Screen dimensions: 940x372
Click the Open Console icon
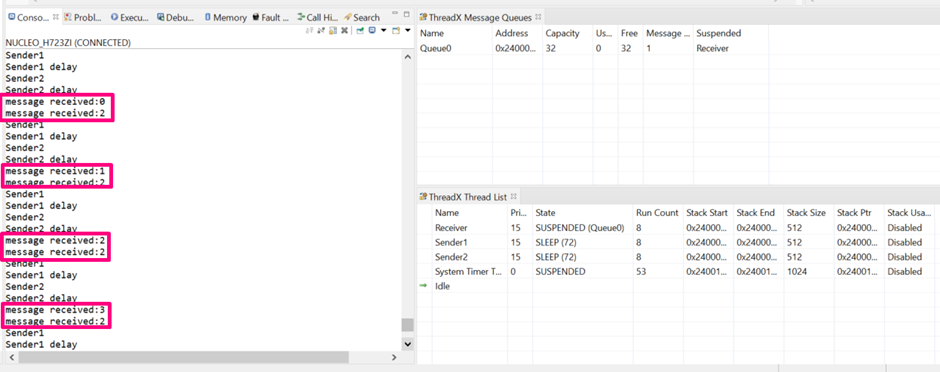click(396, 31)
